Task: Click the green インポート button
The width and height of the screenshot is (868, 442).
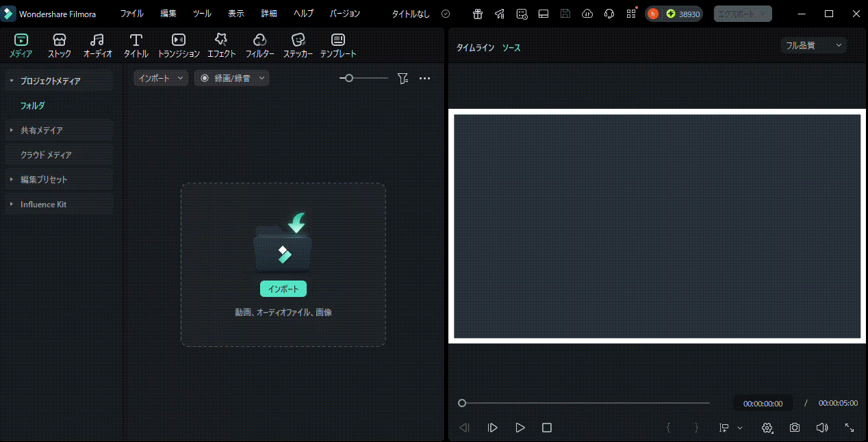Action: coord(283,289)
